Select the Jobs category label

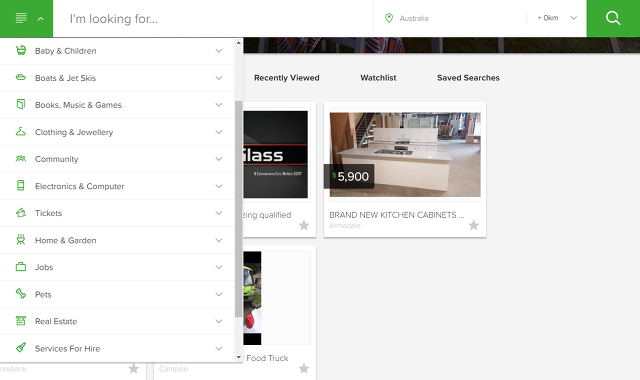tap(44, 267)
